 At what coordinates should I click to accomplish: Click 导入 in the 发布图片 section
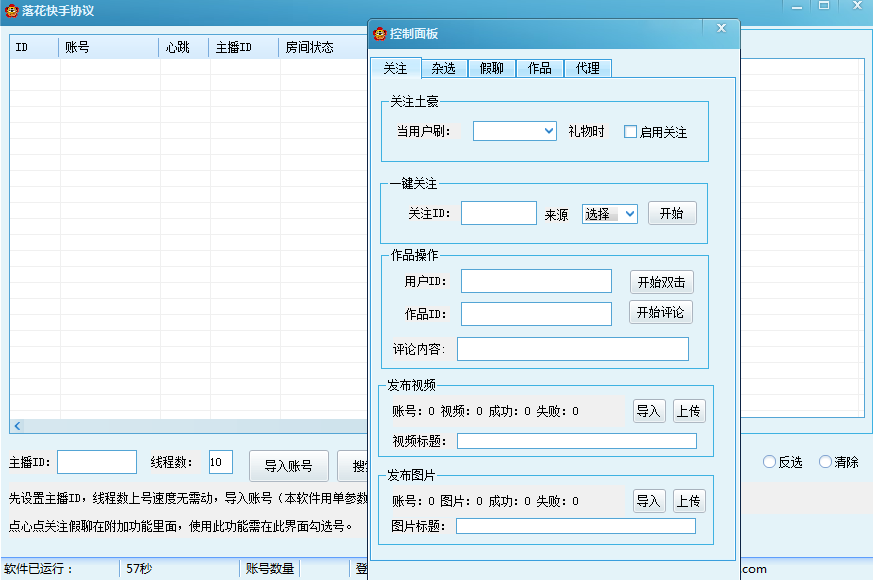(x=649, y=501)
